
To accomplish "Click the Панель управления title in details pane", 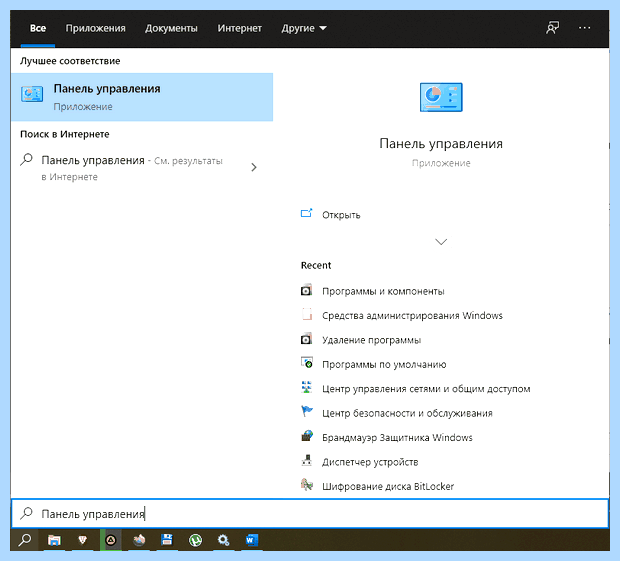I will tap(441, 144).
